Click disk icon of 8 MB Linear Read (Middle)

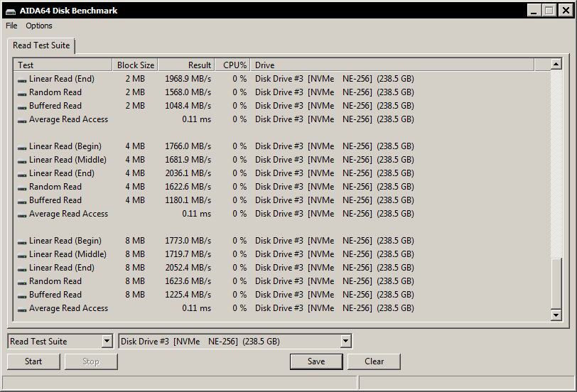pos(22,255)
